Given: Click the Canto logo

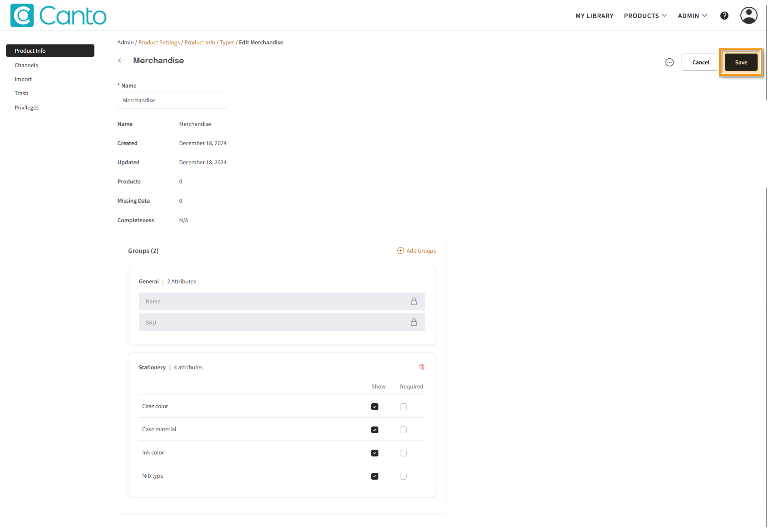Looking at the screenshot, I should (58, 16).
